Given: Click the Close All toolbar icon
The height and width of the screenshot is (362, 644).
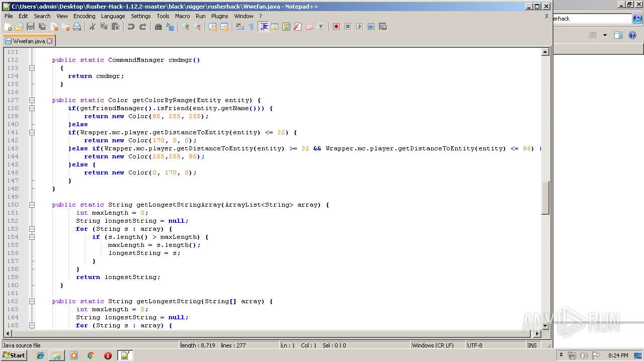Looking at the screenshot, I should tap(65, 27).
